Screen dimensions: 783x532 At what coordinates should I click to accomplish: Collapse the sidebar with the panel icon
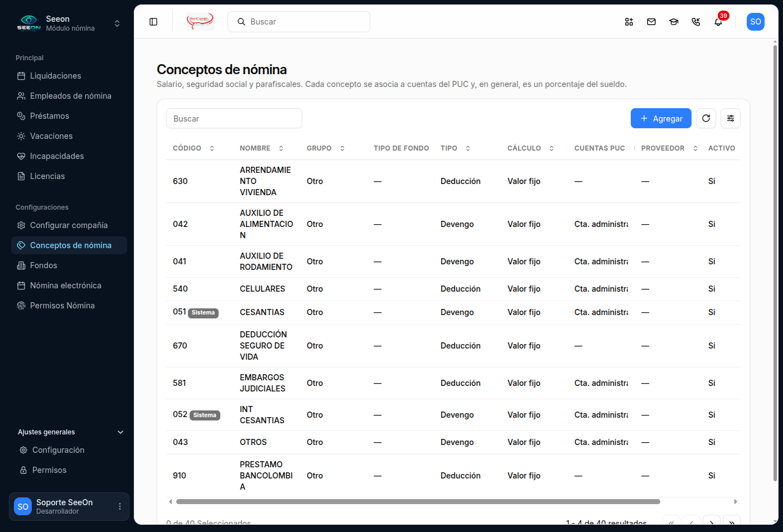pos(153,22)
